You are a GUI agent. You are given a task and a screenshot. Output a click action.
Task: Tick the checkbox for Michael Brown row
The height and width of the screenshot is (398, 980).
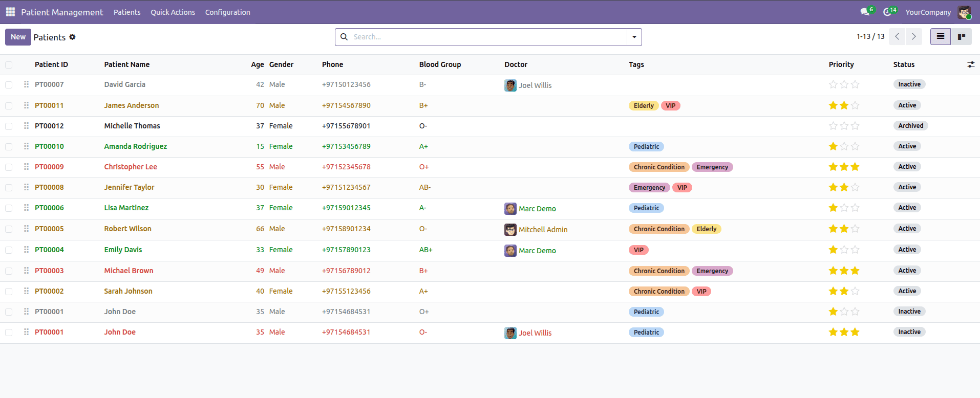click(9, 271)
